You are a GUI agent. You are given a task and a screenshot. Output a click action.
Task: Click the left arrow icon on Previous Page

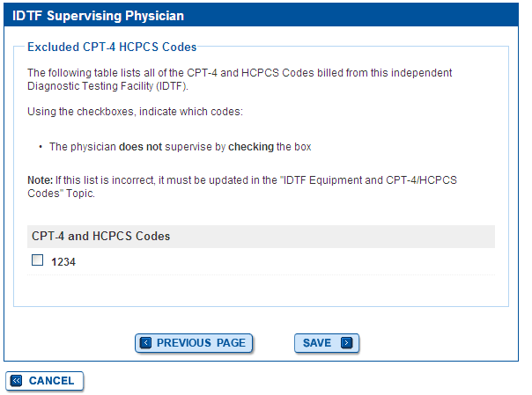tap(146, 343)
